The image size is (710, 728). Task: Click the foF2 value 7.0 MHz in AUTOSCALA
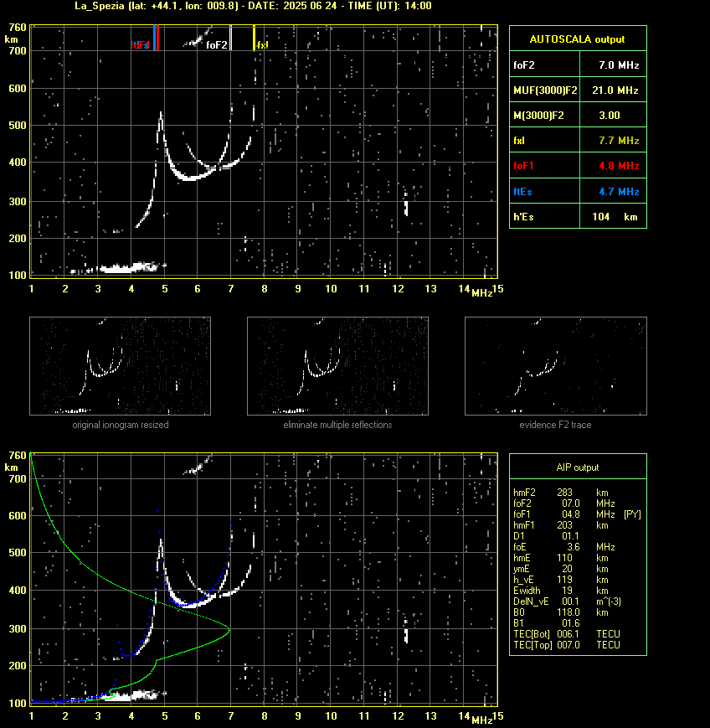619,65
